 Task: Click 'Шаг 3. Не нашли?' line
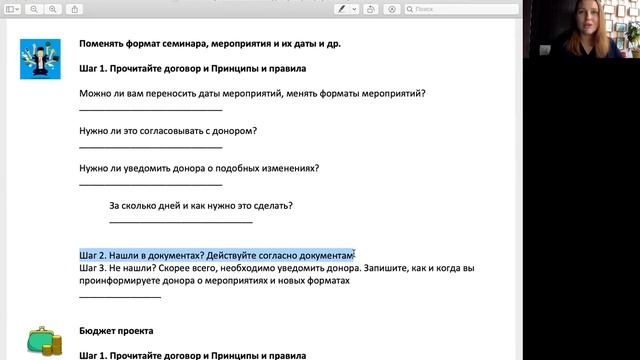pos(277,268)
